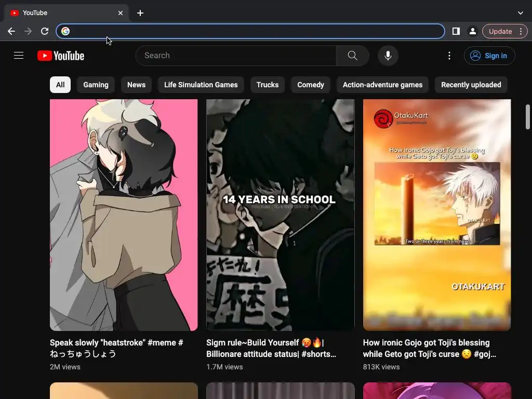The height and width of the screenshot is (399, 532).
Task: Open YouTube settings three-dot menu
Action: pyautogui.click(x=449, y=55)
